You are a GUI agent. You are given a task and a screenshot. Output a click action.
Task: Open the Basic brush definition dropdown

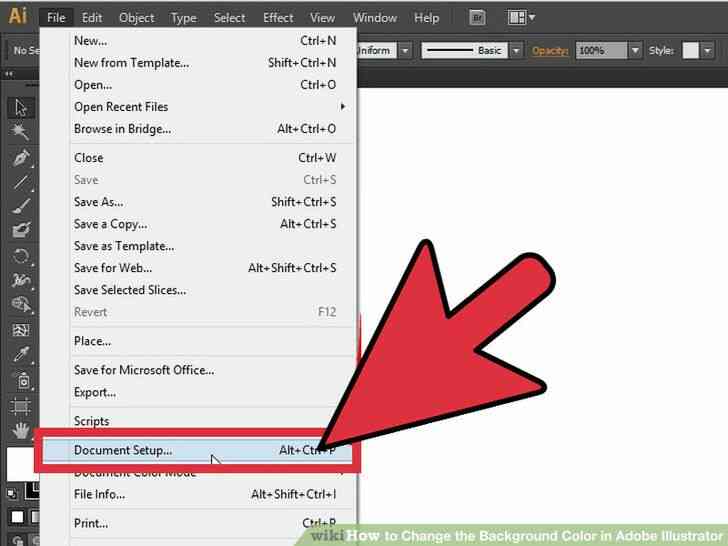516,50
